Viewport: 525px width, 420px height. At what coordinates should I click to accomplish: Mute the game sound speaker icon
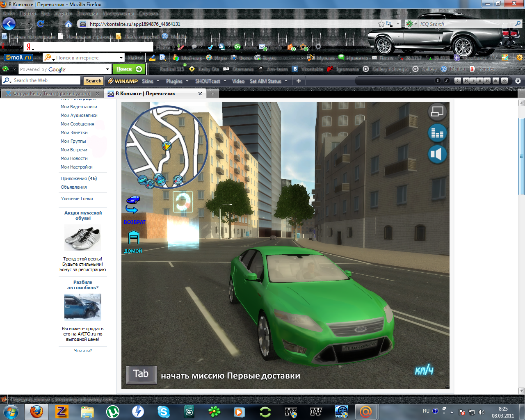click(x=437, y=154)
